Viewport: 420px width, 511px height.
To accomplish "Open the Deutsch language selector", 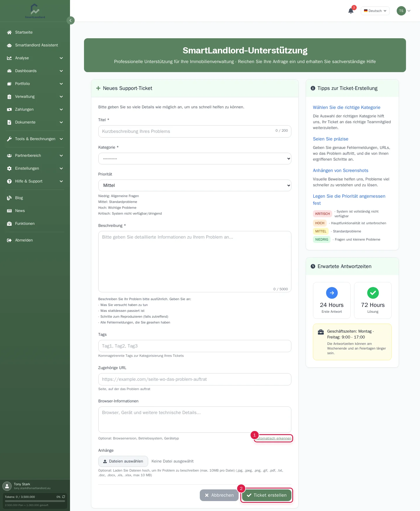I will [375, 11].
